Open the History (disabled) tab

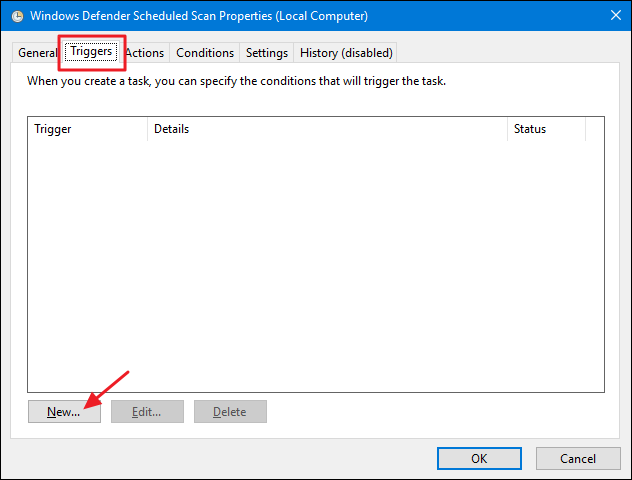tap(346, 53)
